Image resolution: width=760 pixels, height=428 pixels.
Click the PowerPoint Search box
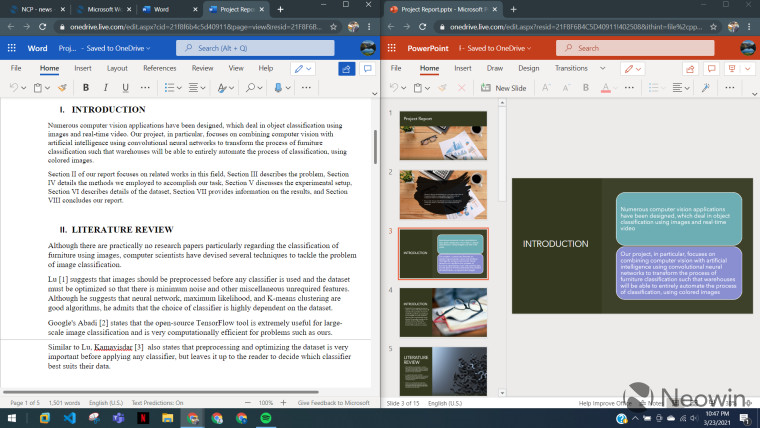pos(635,48)
